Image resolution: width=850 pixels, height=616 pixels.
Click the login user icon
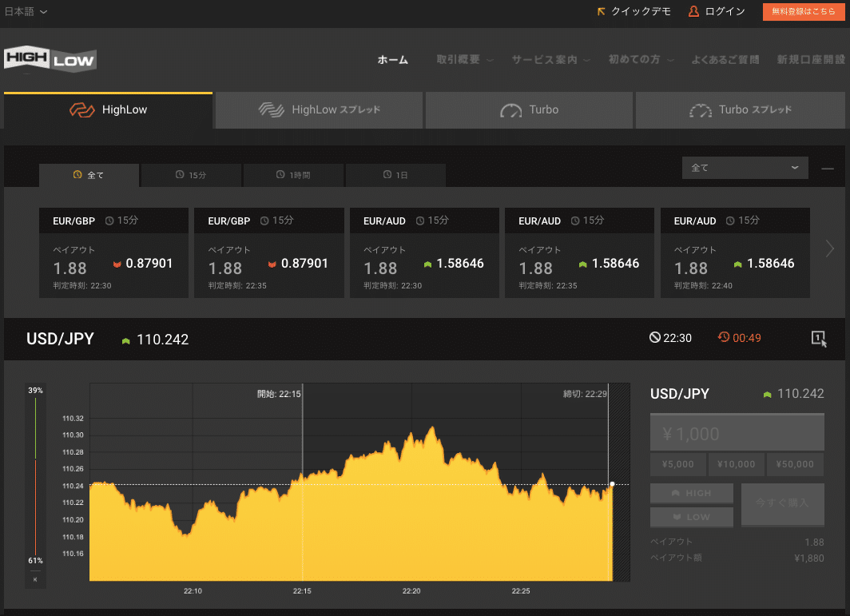[693, 11]
